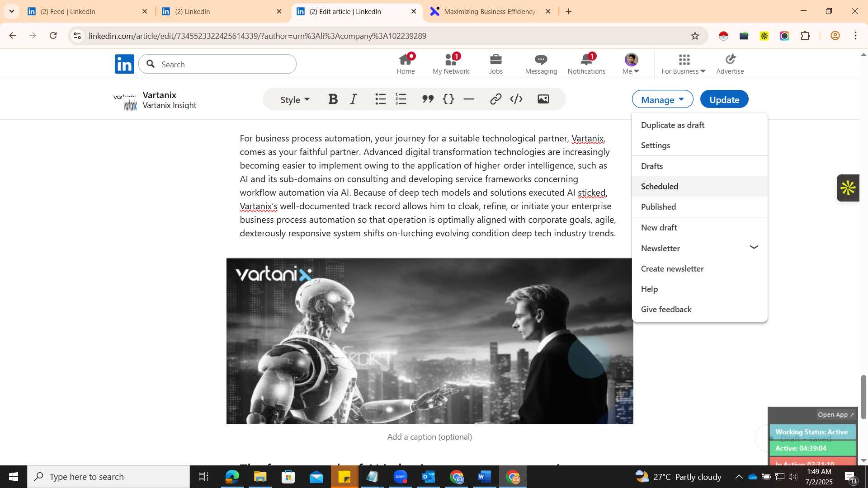The width and height of the screenshot is (868, 488).
Task: Open article Settings from Manage menu
Action: pos(699,145)
